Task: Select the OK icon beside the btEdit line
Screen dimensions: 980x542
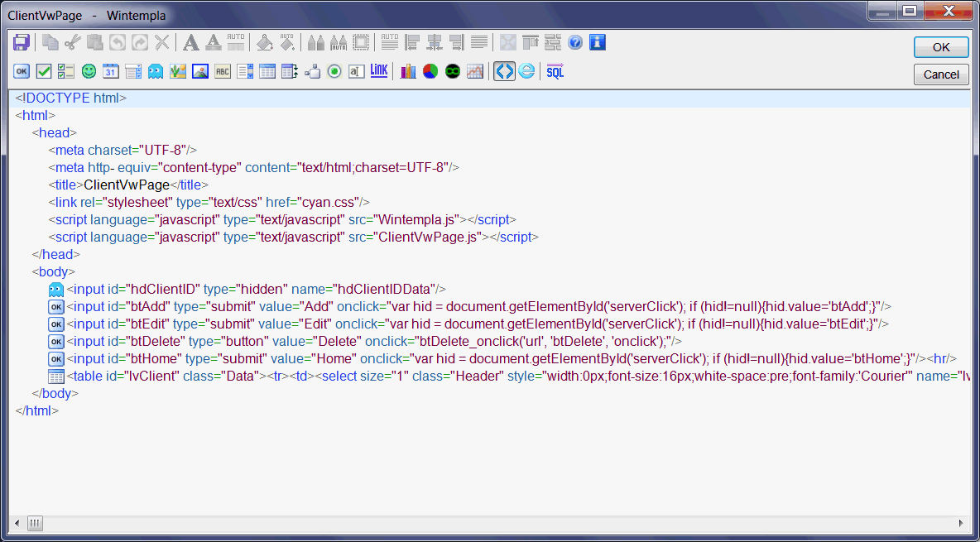Action: pos(56,324)
